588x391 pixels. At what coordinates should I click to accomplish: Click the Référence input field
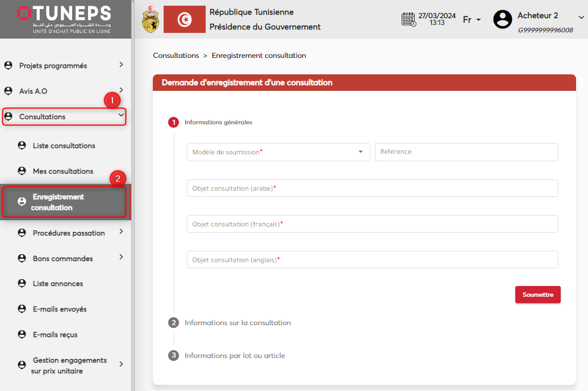point(466,152)
